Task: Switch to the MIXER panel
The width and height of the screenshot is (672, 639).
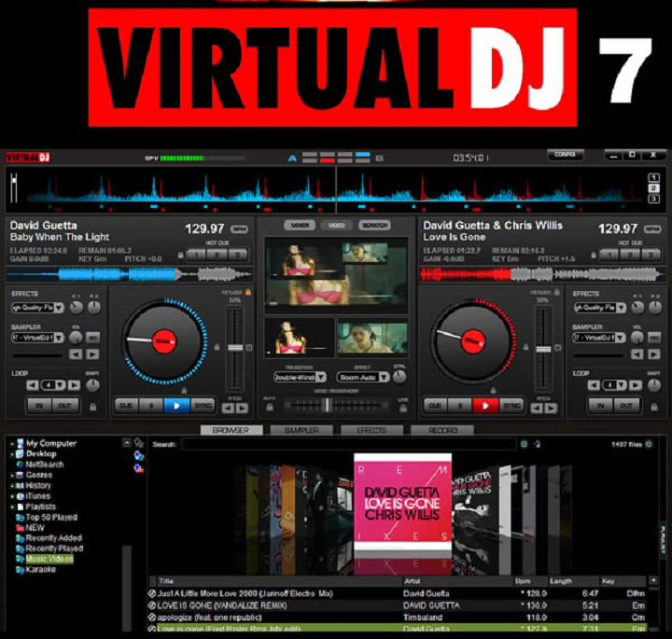Action: (300, 225)
